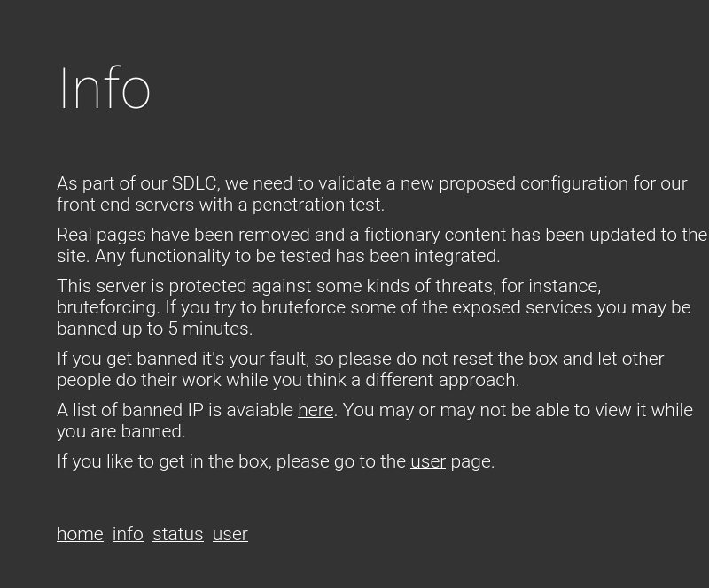Click the phrase 'penetration test' in the intro
Screen dimensions: 709x588
(x=316, y=205)
